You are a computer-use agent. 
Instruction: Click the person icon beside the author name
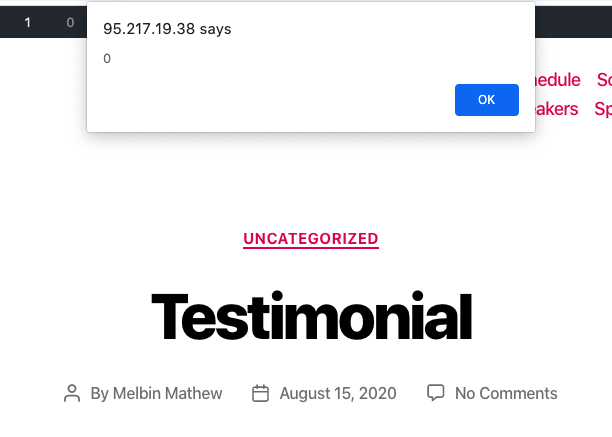[72, 393]
